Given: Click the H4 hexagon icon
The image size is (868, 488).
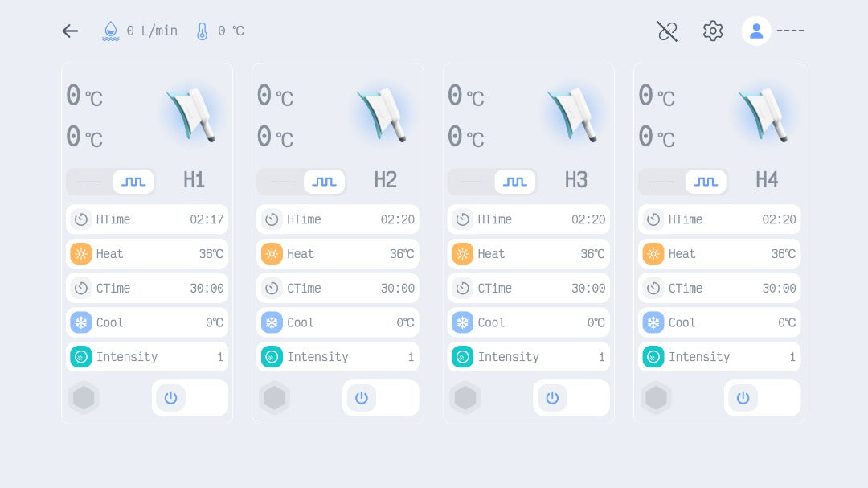Looking at the screenshot, I should click(657, 398).
